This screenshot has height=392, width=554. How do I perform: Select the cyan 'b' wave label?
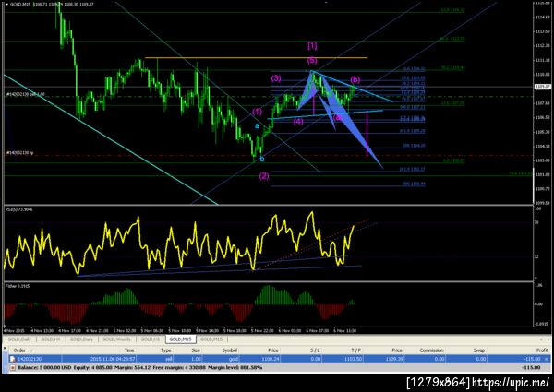click(x=262, y=160)
